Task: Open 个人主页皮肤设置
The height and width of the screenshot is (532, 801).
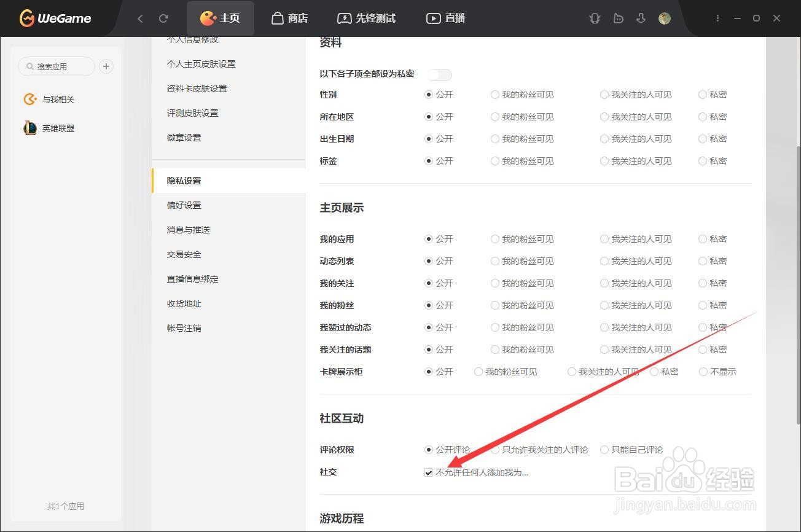Action: click(x=201, y=64)
